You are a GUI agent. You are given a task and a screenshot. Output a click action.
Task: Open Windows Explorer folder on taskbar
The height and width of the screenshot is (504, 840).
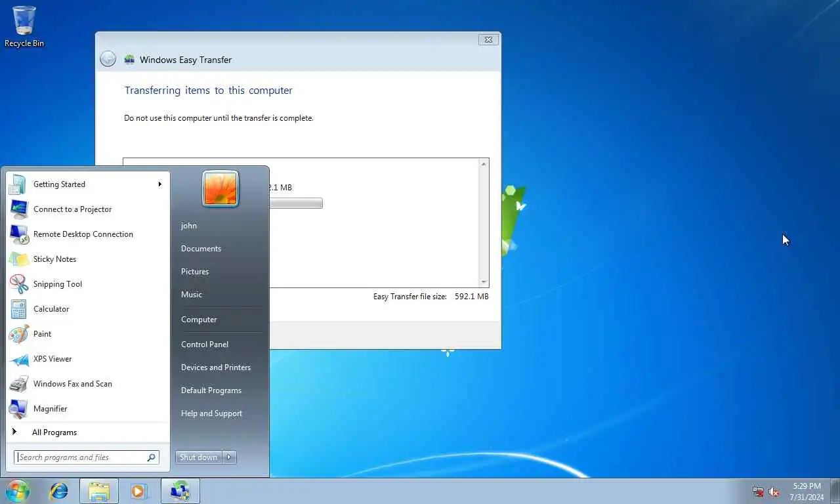[99, 491]
